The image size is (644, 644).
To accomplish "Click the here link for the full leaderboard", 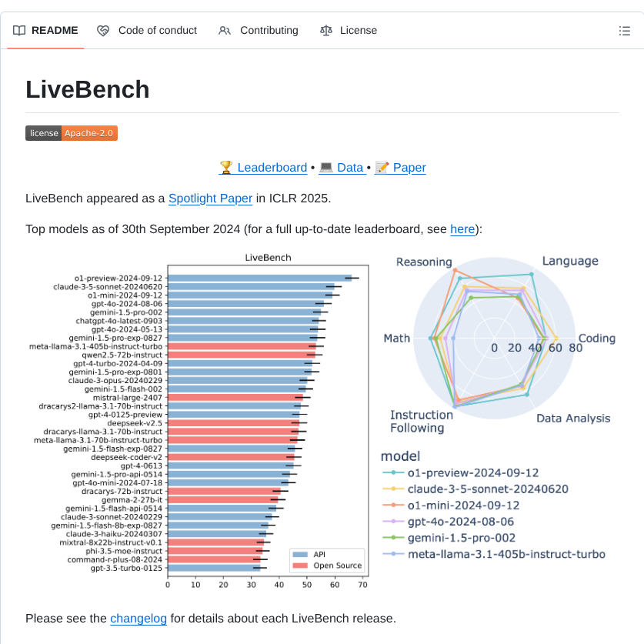I will 462,229.
